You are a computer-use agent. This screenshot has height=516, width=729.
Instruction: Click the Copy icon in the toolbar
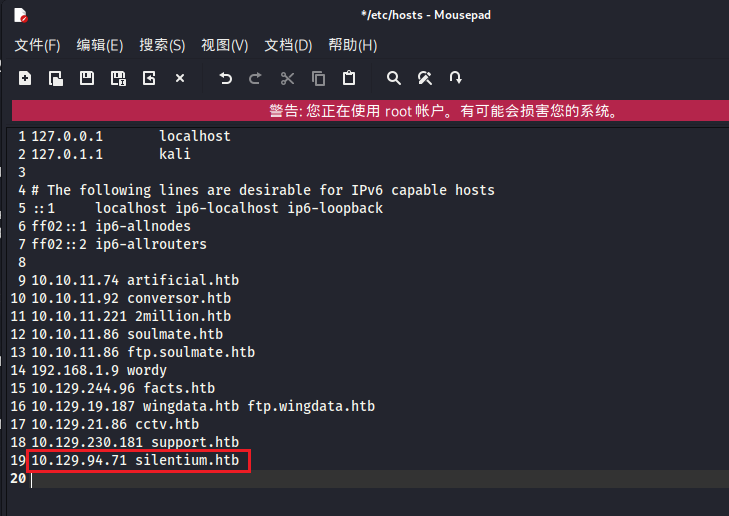tap(318, 78)
